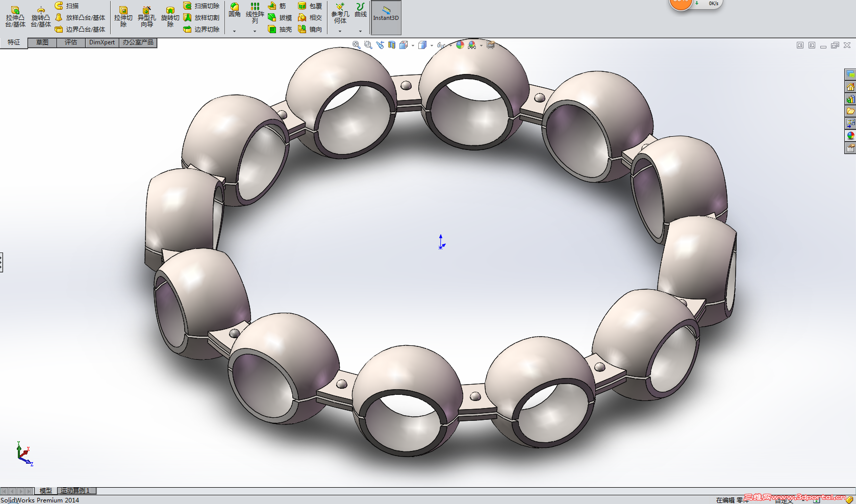Open the view orientation cube

(x=404, y=45)
